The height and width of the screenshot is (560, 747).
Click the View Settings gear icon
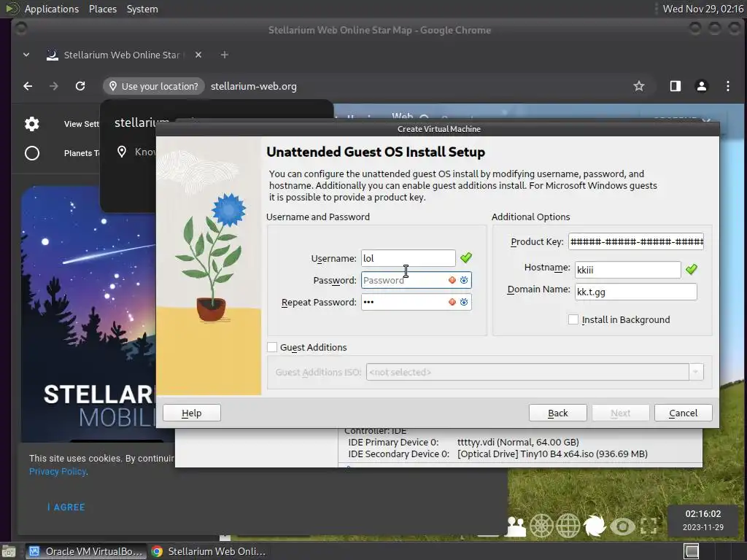32,124
